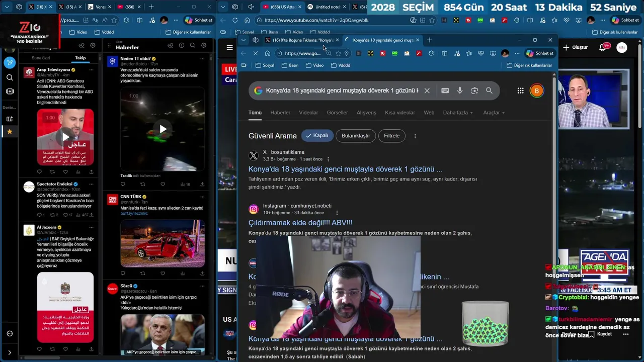
Task: Go to home page in front Edge window
Action: coord(268,53)
